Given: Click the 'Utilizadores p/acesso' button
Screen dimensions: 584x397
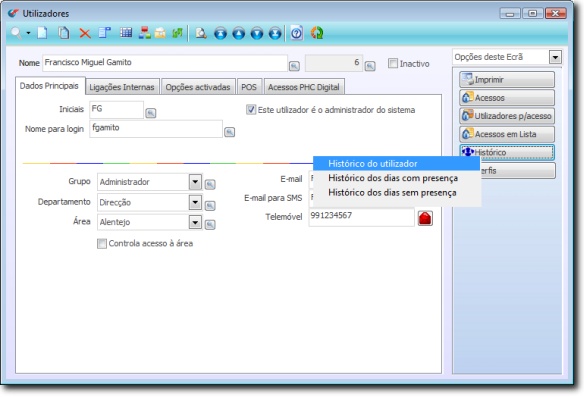Looking at the screenshot, I should (507, 116).
